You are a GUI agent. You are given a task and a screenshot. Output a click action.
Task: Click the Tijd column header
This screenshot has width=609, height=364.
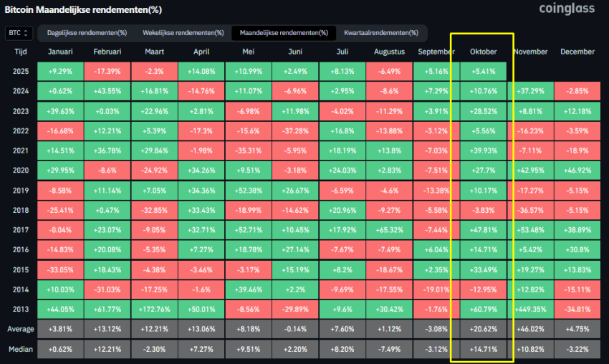click(21, 52)
